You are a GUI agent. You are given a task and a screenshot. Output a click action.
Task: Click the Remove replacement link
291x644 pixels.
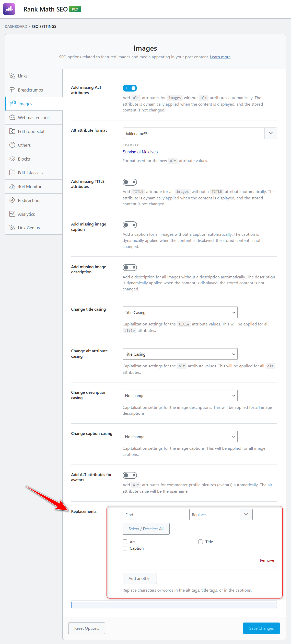(x=267, y=560)
